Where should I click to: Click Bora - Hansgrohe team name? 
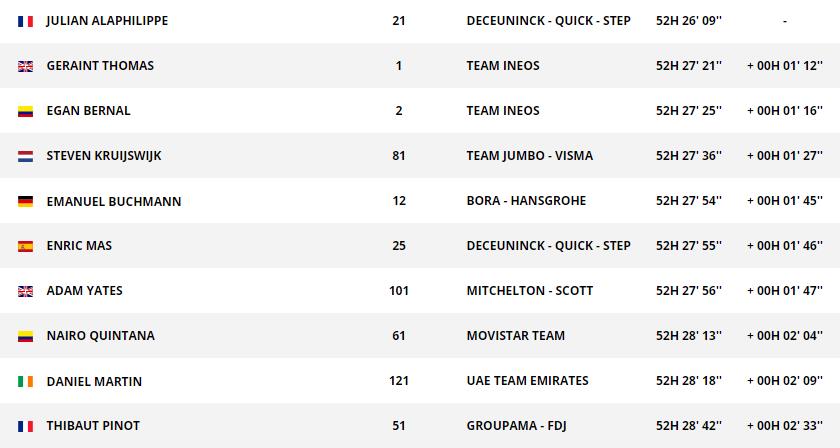pyautogui.click(x=526, y=201)
